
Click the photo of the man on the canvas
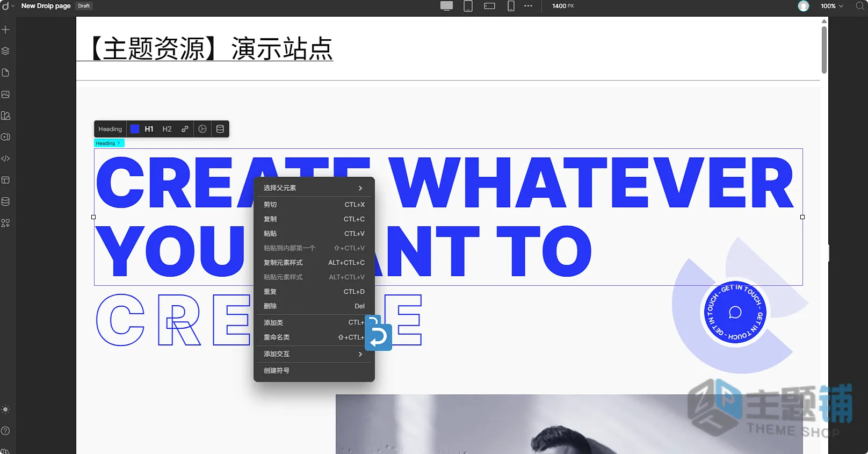click(x=569, y=424)
